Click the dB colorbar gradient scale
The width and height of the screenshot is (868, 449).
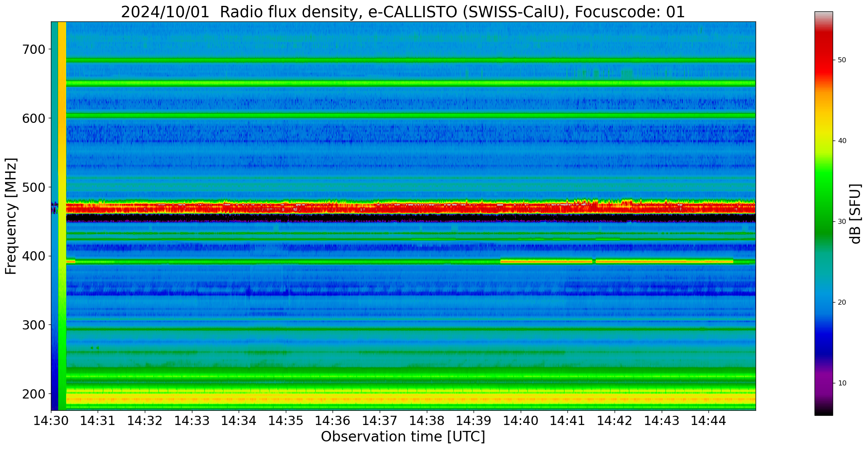click(x=823, y=213)
